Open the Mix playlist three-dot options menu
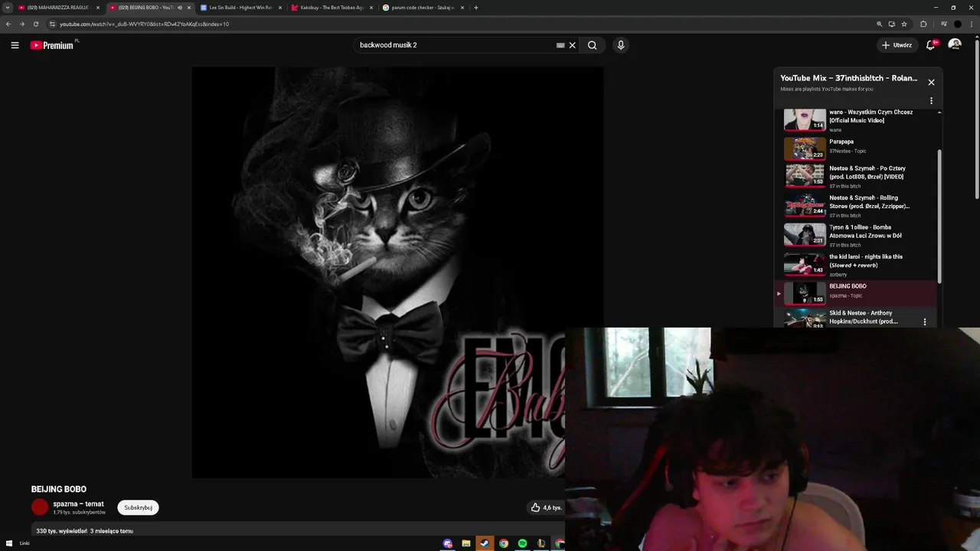 coord(931,101)
